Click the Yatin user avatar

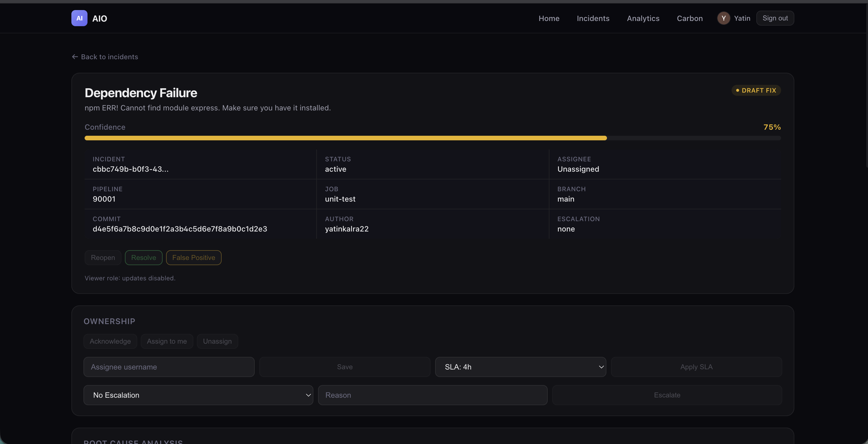click(x=723, y=18)
